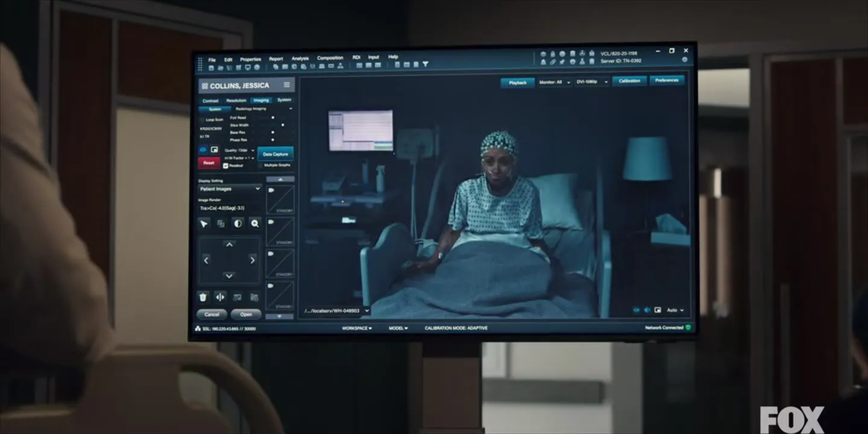The height and width of the screenshot is (434, 868).
Task: Expand the localserv path dropdown
Action: point(336,311)
